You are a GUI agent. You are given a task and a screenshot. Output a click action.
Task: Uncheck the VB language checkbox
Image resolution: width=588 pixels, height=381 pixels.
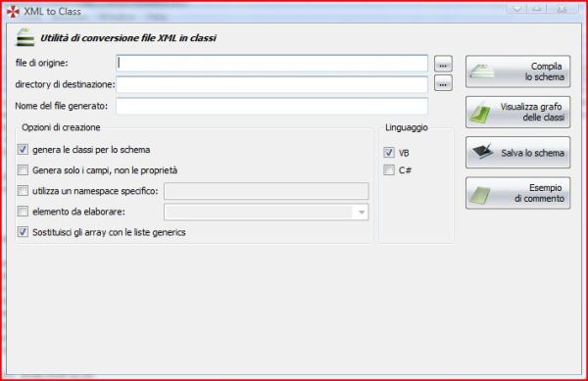(389, 153)
